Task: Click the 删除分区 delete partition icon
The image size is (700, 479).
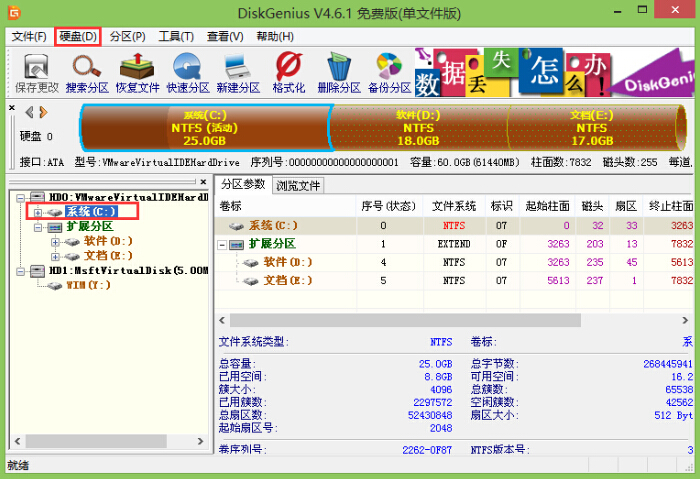Action: point(338,73)
